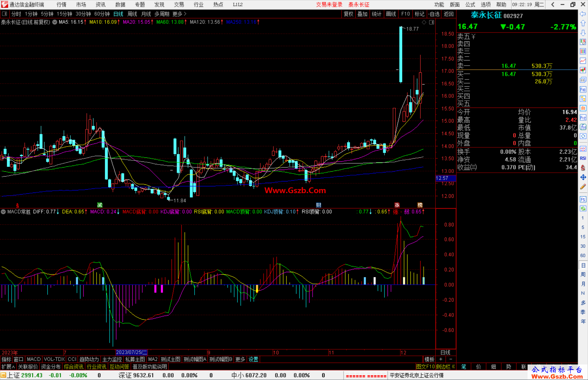This screenshot has width=588, height=380.
Task: Click the small panel icon beside the diamond
Action: click(x=431, y=22)
